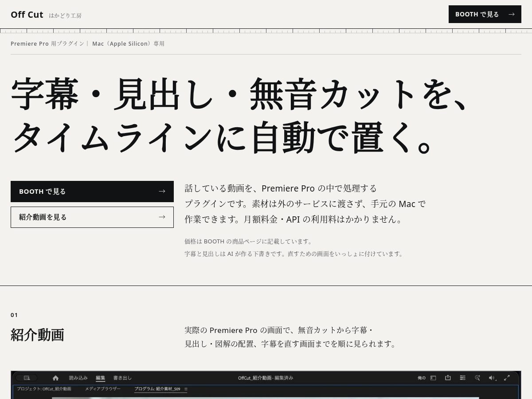Click the speaker volume icon in the Premiere preview

(492, 378)
